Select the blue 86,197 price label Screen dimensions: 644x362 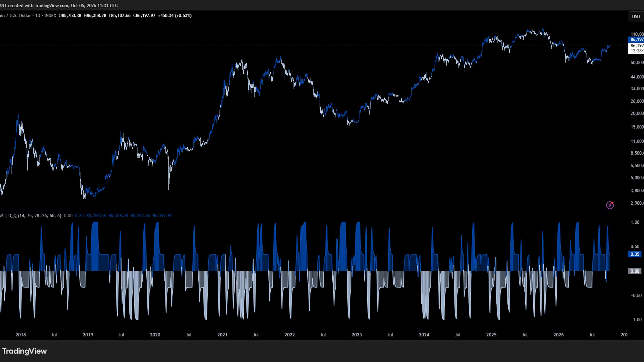[636, 39]
